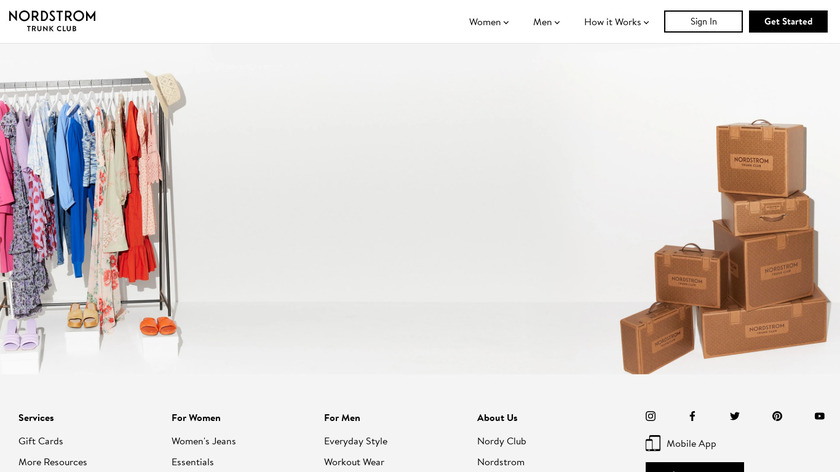Image resolution: width=840 pixels, height=472 pixels.
Task: Open the Instagram social link
Action: (x=650, y=416)
